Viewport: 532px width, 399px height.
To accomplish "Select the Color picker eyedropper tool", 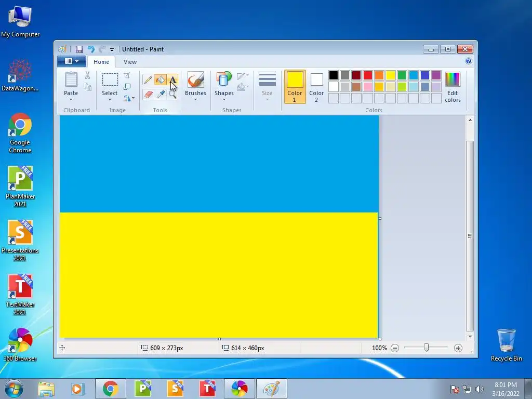I will (x=160, y=94).
